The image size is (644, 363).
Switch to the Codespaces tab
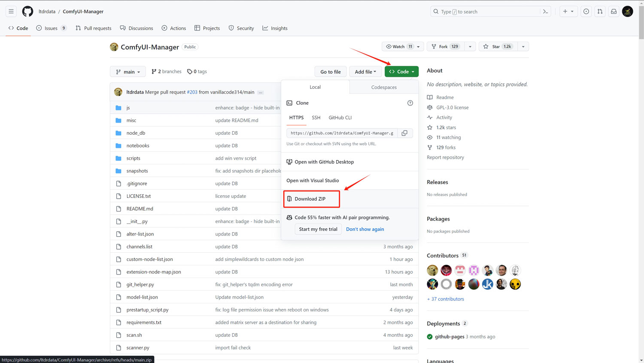(x=384, y=87)
